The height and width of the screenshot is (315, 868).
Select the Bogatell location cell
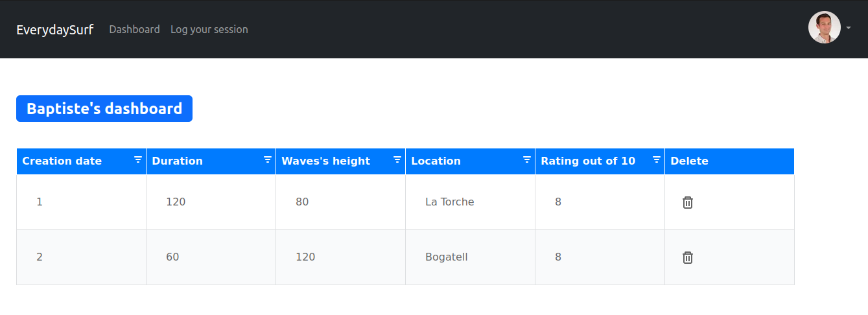(x=470, y=257)
